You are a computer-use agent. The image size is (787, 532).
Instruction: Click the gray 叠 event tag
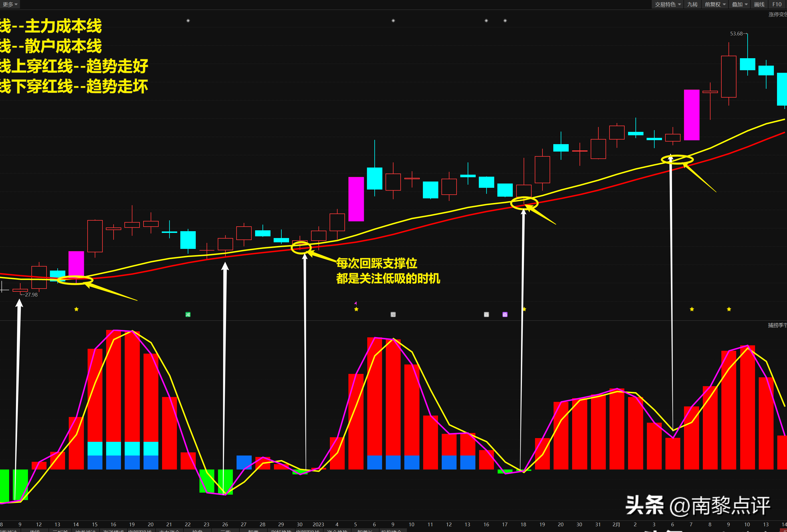tap(486, 315)
